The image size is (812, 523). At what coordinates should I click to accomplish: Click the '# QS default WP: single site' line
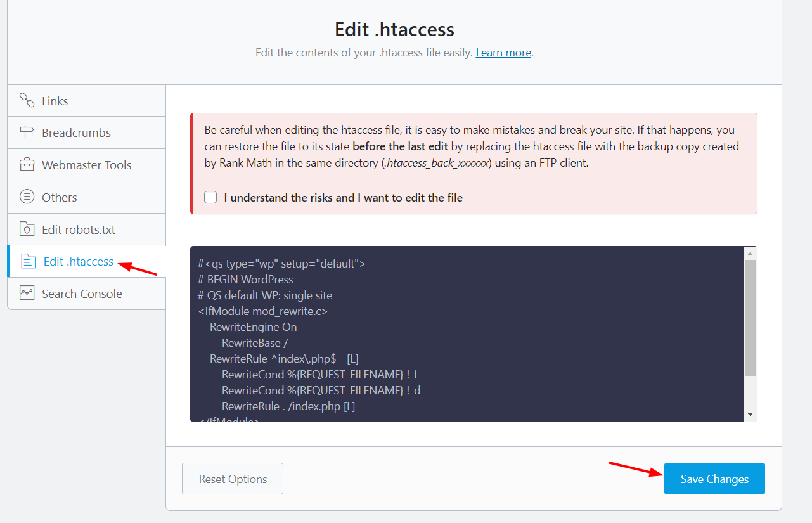pos(265,295)
